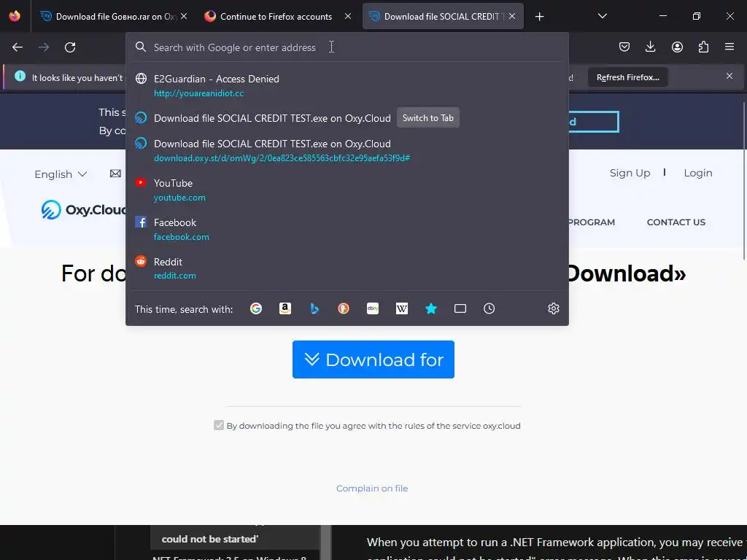Search this time with Bing
Screen dimensions: 747x560
314,308
